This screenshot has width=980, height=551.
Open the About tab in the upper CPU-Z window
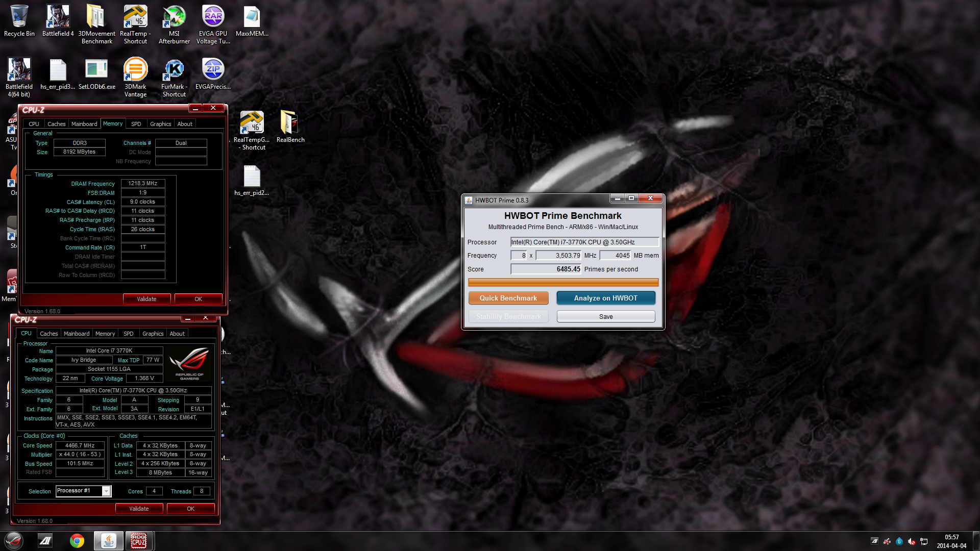(x=185, y=124)
